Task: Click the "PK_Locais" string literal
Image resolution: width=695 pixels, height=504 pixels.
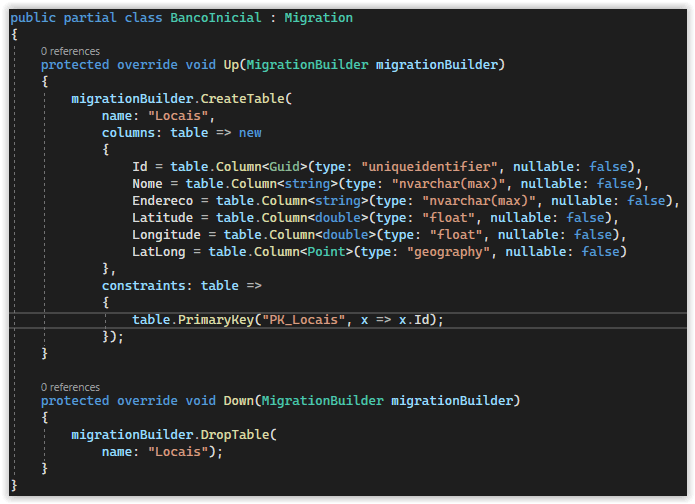Action: (x=304, y=320)
